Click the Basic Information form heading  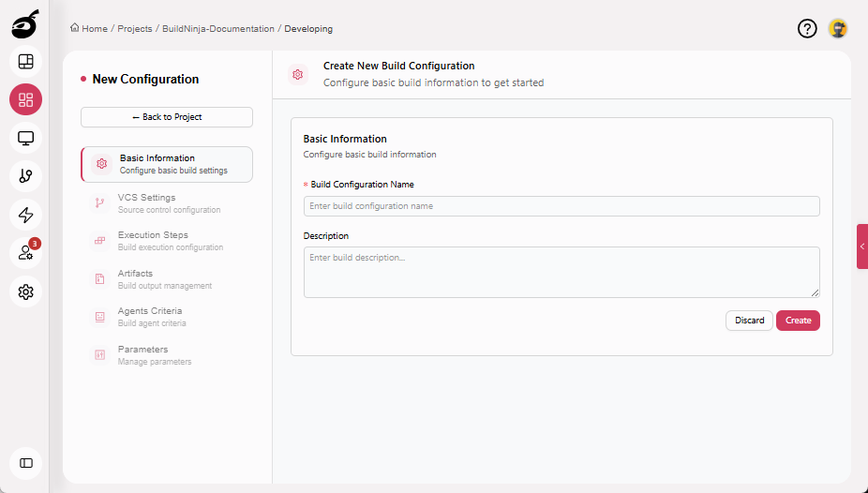345,139
